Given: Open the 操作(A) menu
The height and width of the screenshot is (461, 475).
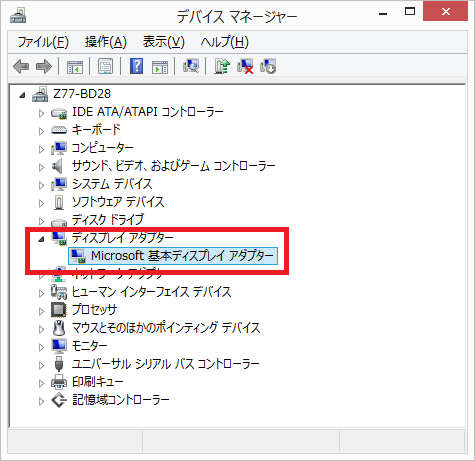Looking at the screenshot, I should 106,42.
